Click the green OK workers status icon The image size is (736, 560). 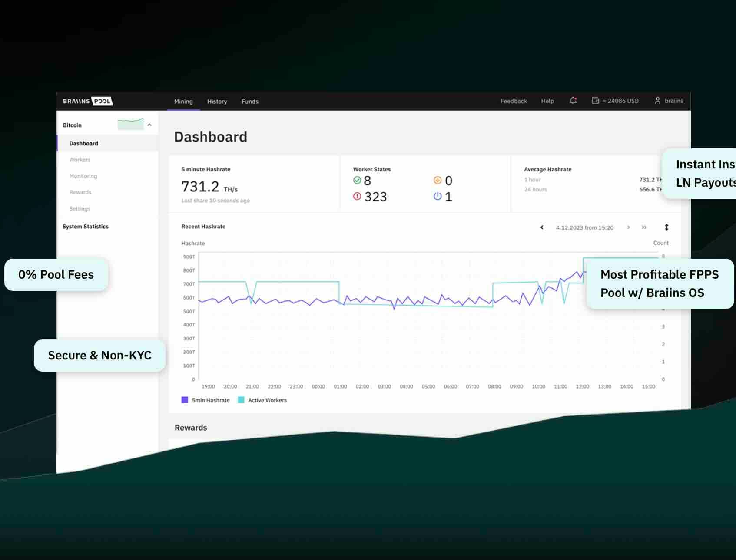[357, 180]
